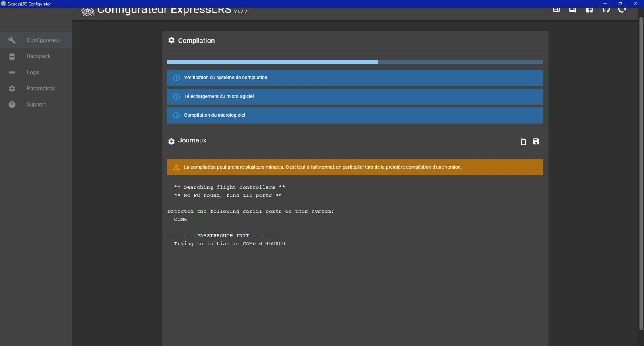The image size is (644, 346).
Task: Open the GitHub repository icon in header
Action: point(606,10)
